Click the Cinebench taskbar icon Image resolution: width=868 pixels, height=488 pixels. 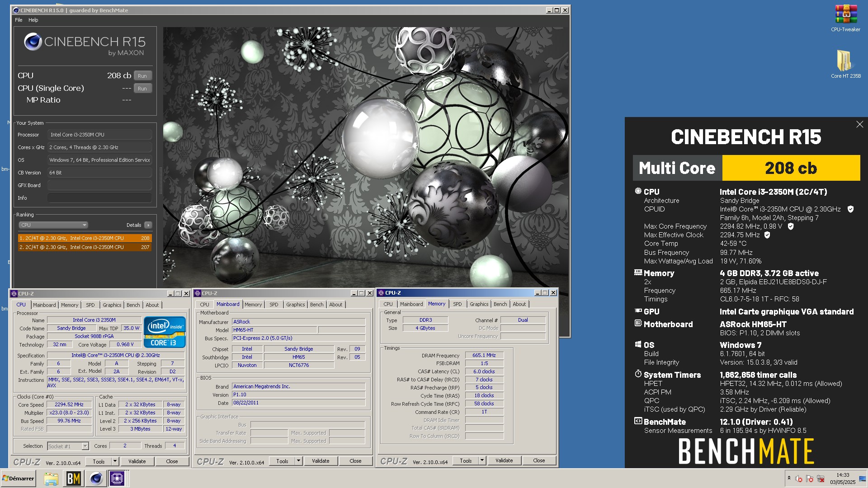click(x=95, y=479)
